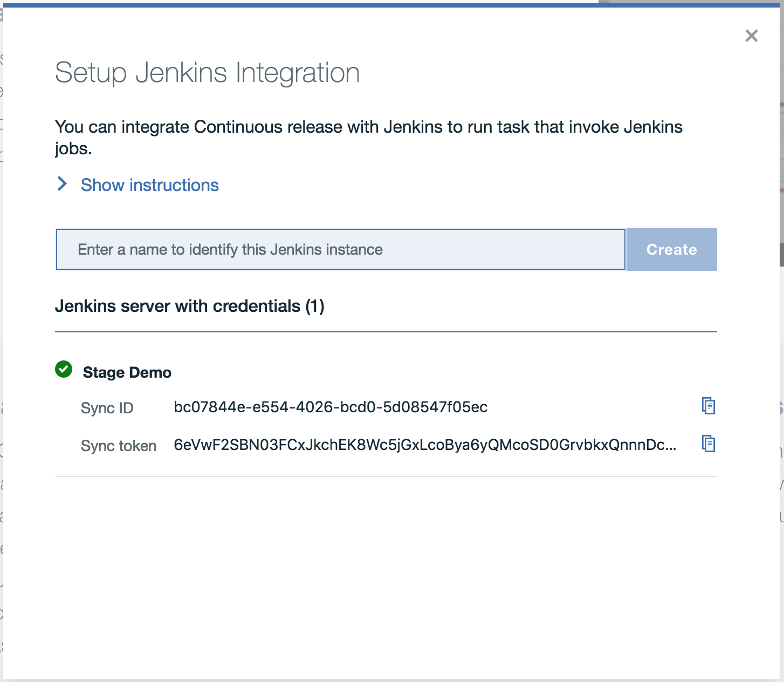Close the Setup Jenkins Integration dialog
This screenshot has height=682, width=784.
(751, 36)
